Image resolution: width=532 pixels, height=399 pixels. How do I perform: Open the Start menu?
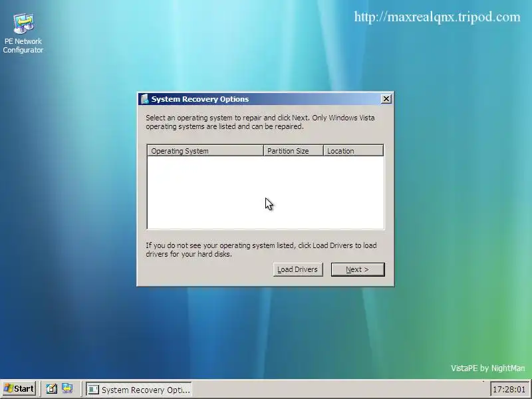(19, 389)
